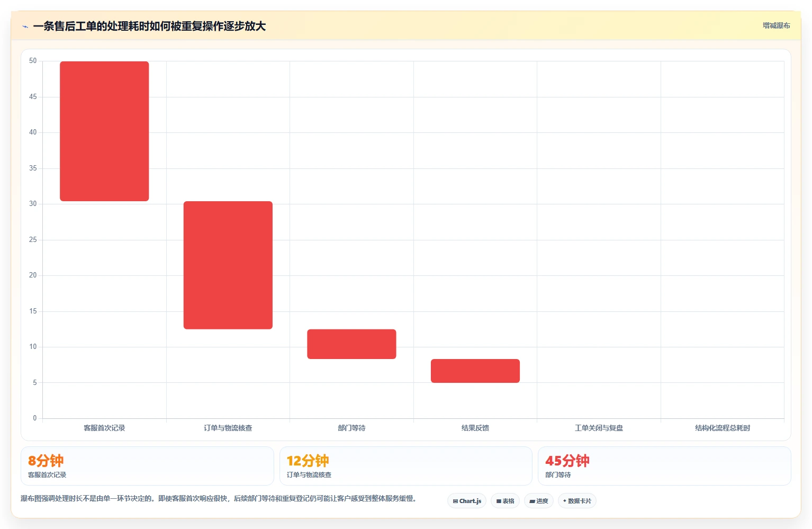Click the lightning icon beside the title
Viewport: 812px width, 529px height.
(25, 26)
